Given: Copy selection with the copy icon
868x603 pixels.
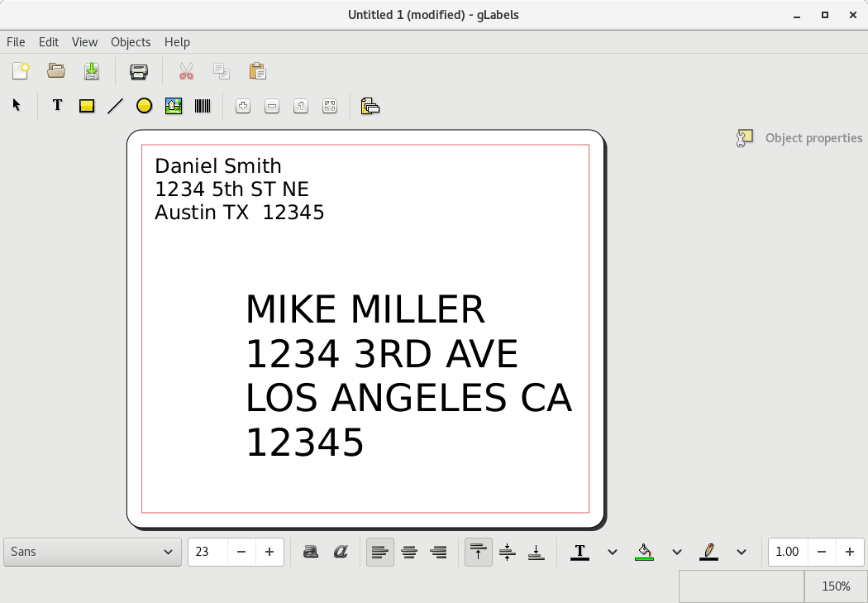Looking at the screenshot, I should point(222,71).
